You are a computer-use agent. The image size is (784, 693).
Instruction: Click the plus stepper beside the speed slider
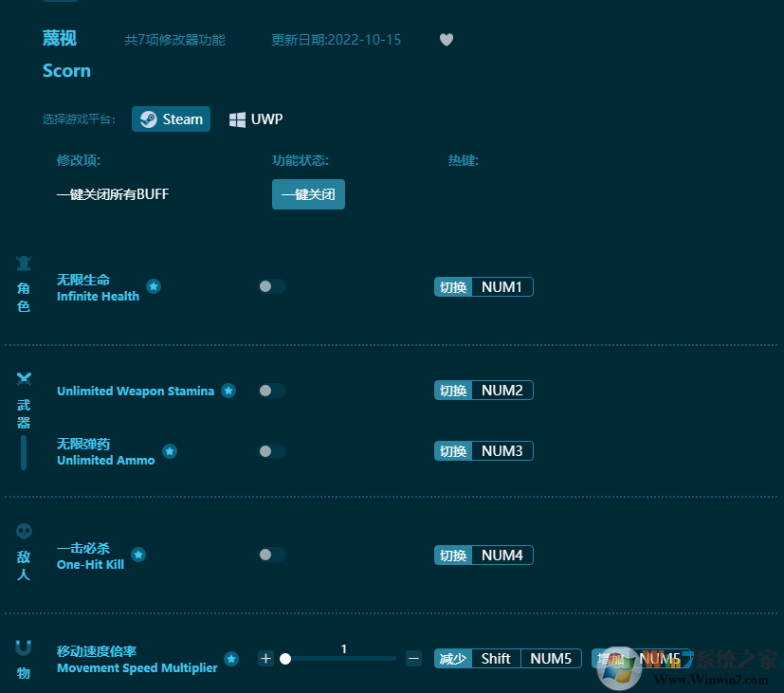coord(265,658)
